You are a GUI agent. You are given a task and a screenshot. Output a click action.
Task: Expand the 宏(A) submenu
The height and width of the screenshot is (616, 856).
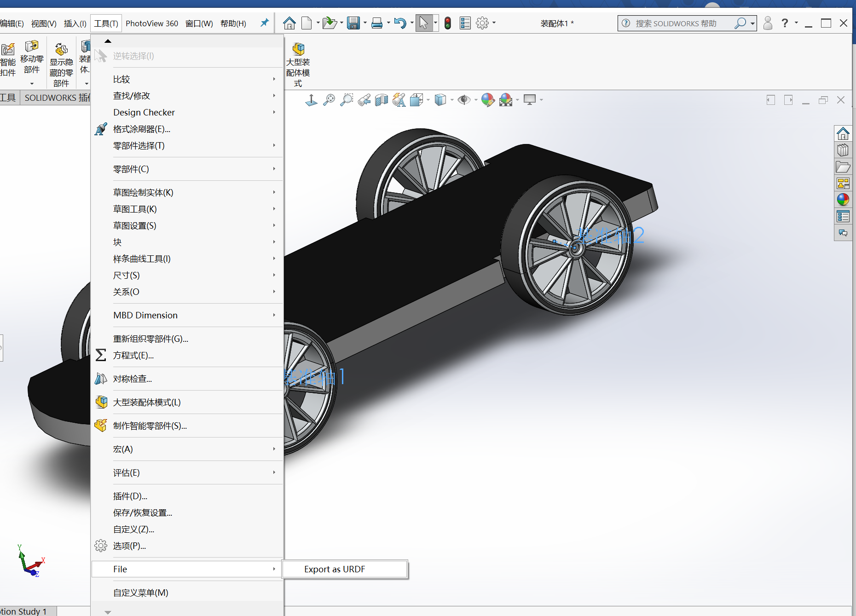coord(187,449)
